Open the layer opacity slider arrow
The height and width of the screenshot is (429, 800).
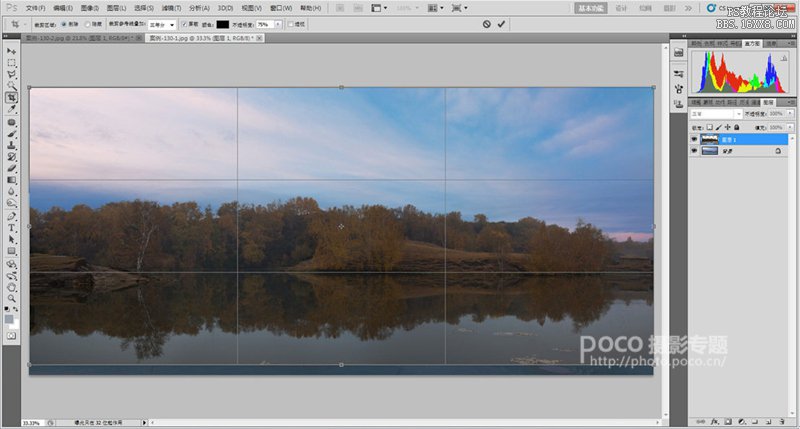tap(790, 114)
